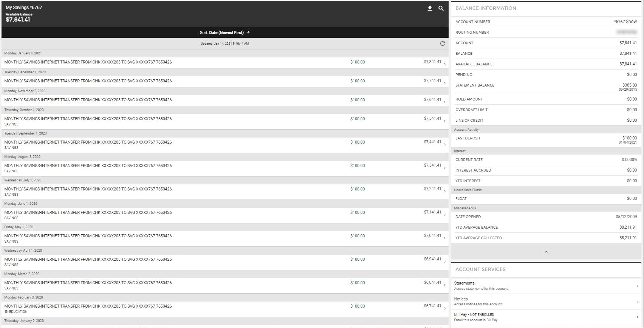The height and width of the screenshot is (328, 644).
Task: Open the June 1, 2020 transfer description
Action: [x=88, y=212]
